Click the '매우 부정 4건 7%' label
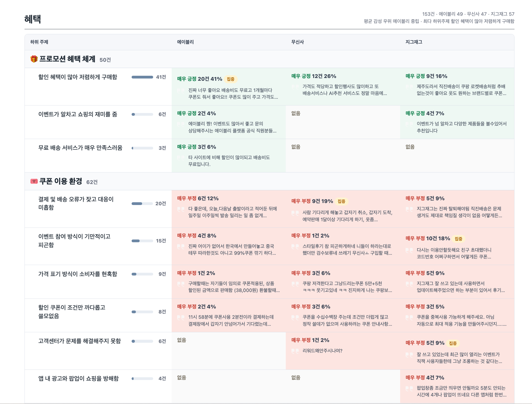The image size is (532, 404). 425,378
